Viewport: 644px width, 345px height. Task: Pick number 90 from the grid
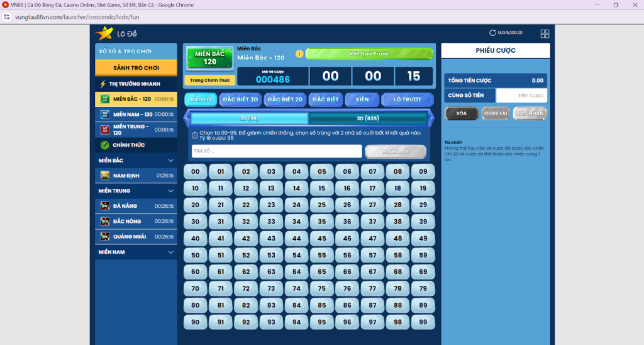click(x=195, y=322)
